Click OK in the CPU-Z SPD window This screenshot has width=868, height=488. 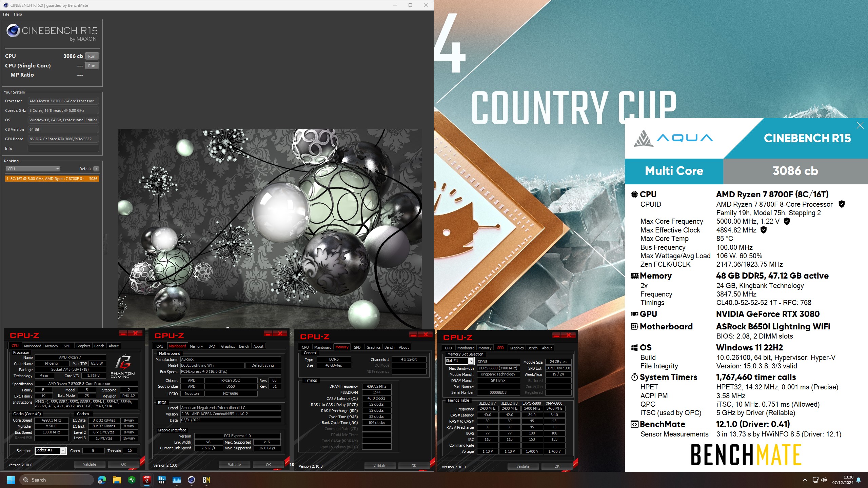pos(557,466)
